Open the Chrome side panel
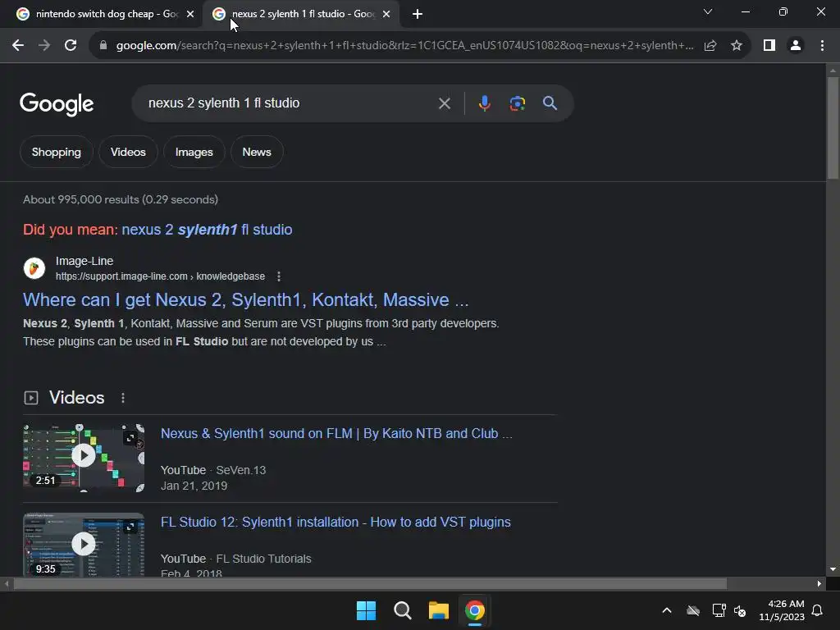The height and width of the screenshot is (630, 840). 769,46
